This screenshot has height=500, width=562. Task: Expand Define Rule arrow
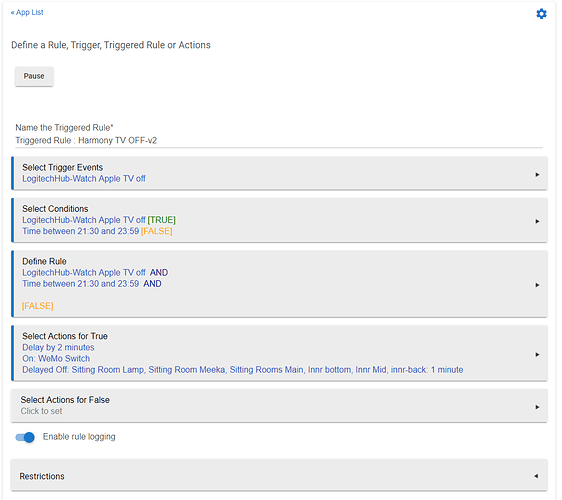pos(537,285)
